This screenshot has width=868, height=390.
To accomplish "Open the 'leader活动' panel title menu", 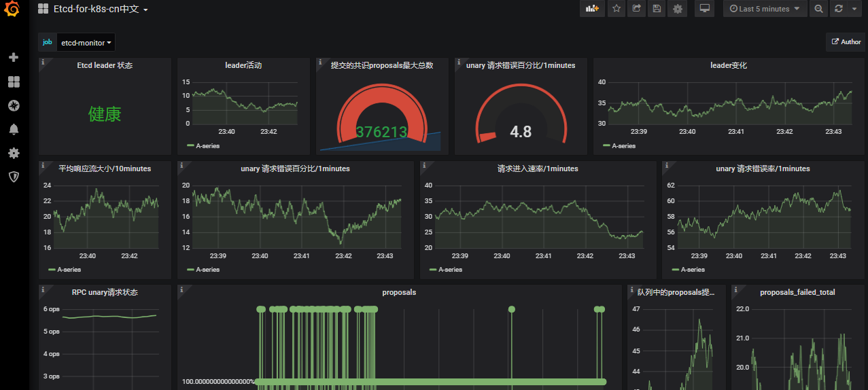I will pyautogui.click(x=243, y=65).
